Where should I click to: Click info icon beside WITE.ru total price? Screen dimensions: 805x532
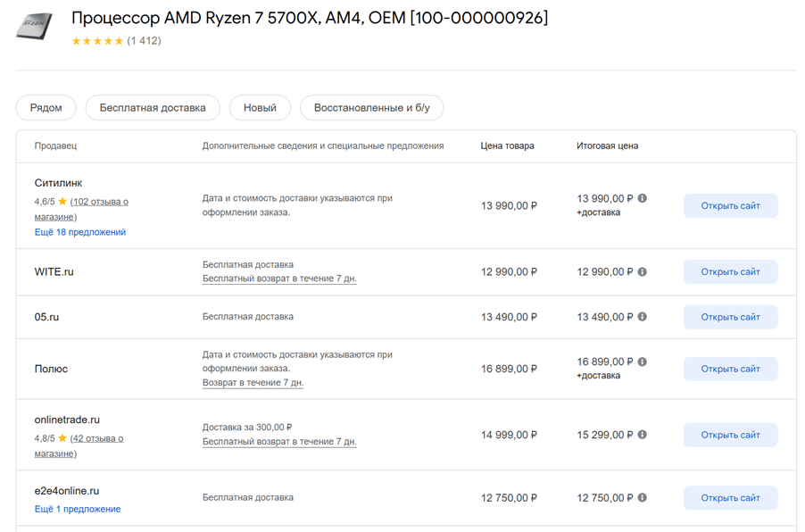643,272
